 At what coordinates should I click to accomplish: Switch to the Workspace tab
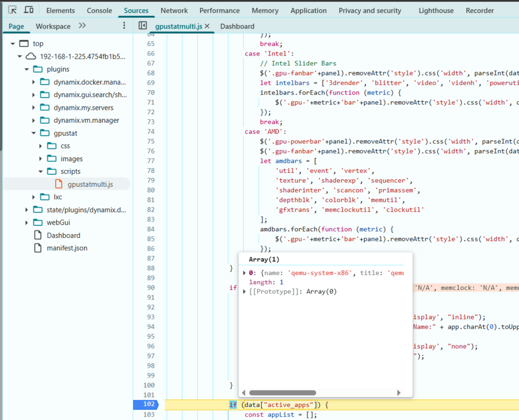[53, 26]
